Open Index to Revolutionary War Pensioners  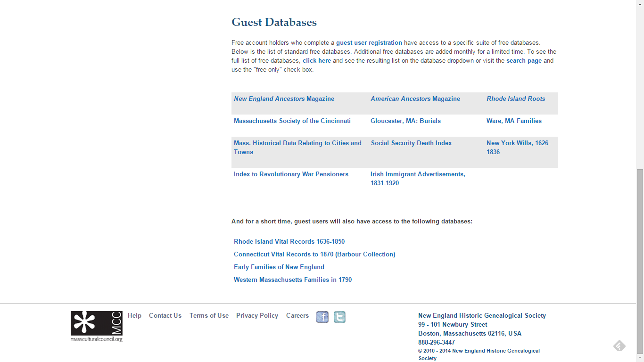[291, 174]
